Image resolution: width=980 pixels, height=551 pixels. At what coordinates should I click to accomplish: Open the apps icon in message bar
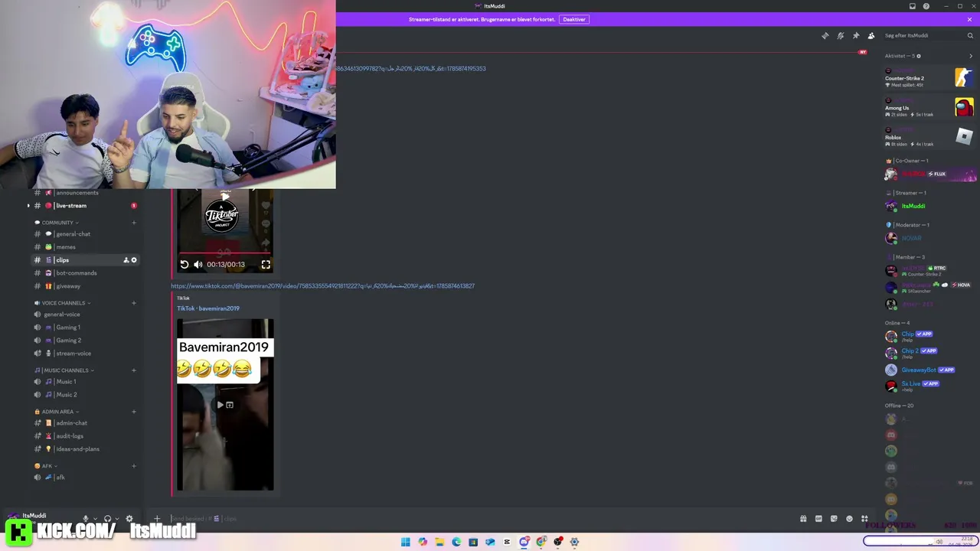pos(864,519)
